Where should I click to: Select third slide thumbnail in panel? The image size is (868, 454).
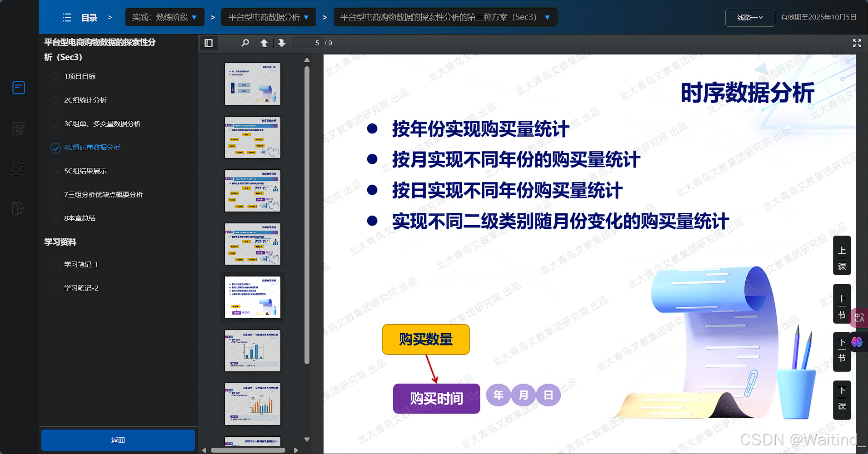[x=253, y=191]
